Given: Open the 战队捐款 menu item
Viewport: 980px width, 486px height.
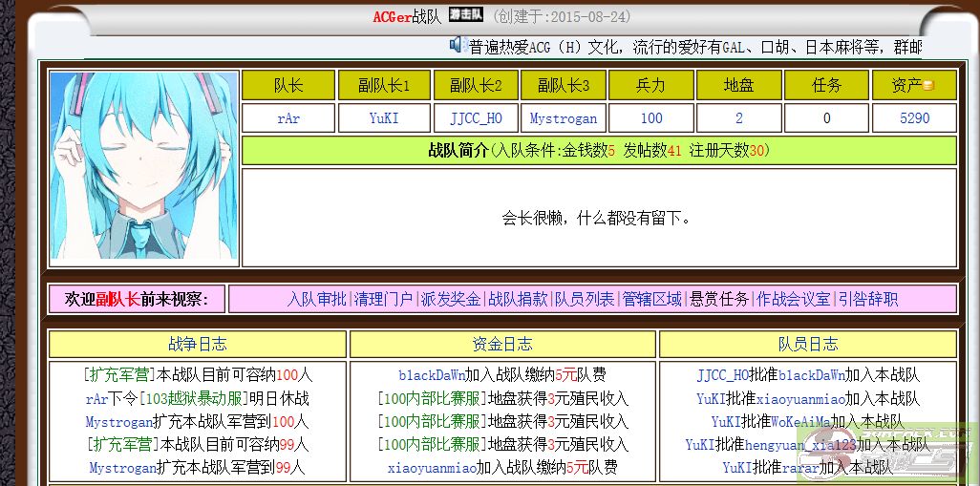Looking at the screenshot, I should click(x=518, y=299).
